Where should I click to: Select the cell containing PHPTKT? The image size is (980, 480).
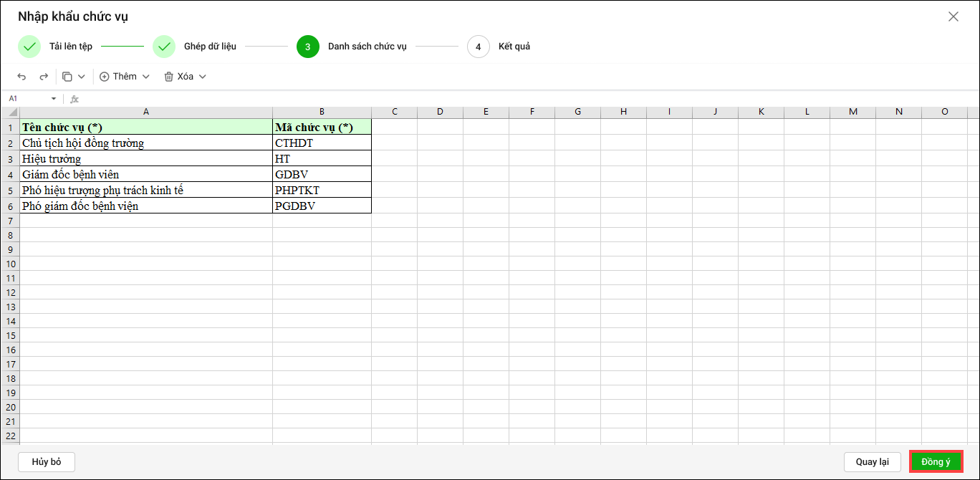(322, 190)
